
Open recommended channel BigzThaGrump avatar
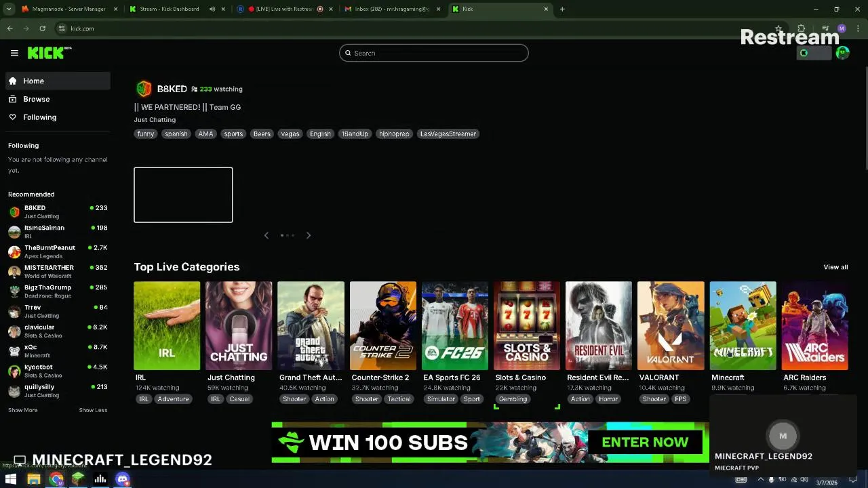[x=14, y=291]
